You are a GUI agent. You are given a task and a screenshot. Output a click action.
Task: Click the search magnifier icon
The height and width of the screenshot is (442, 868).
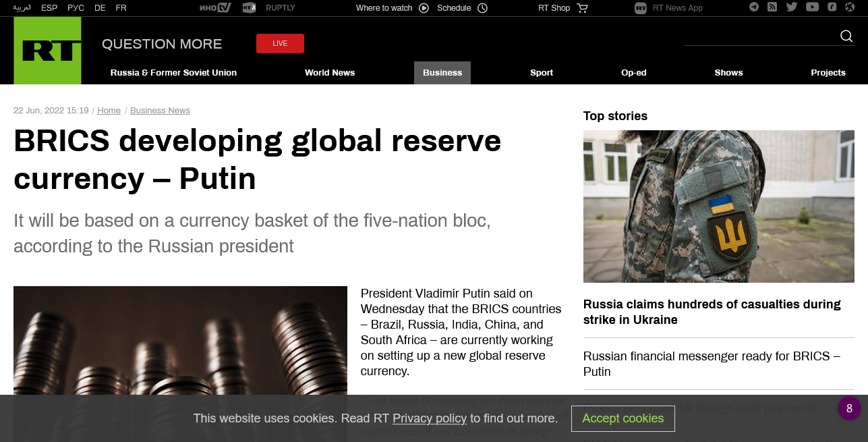point(846,36)
